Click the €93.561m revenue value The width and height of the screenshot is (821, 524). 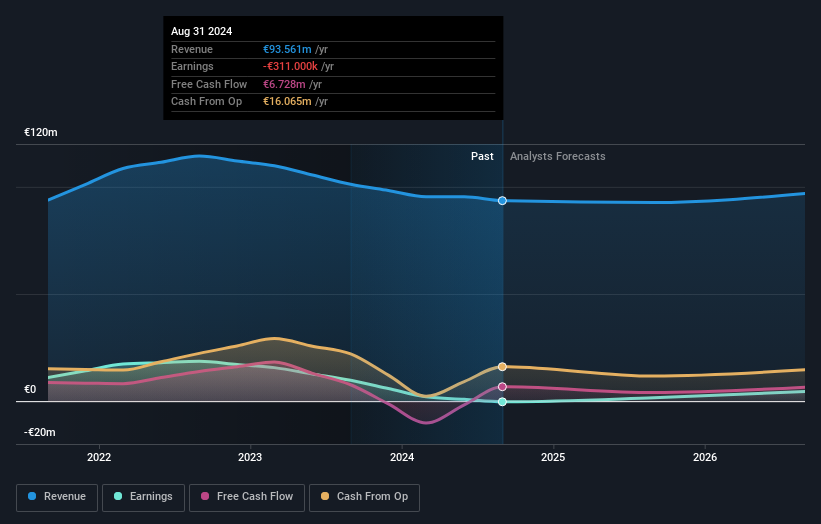287,49
